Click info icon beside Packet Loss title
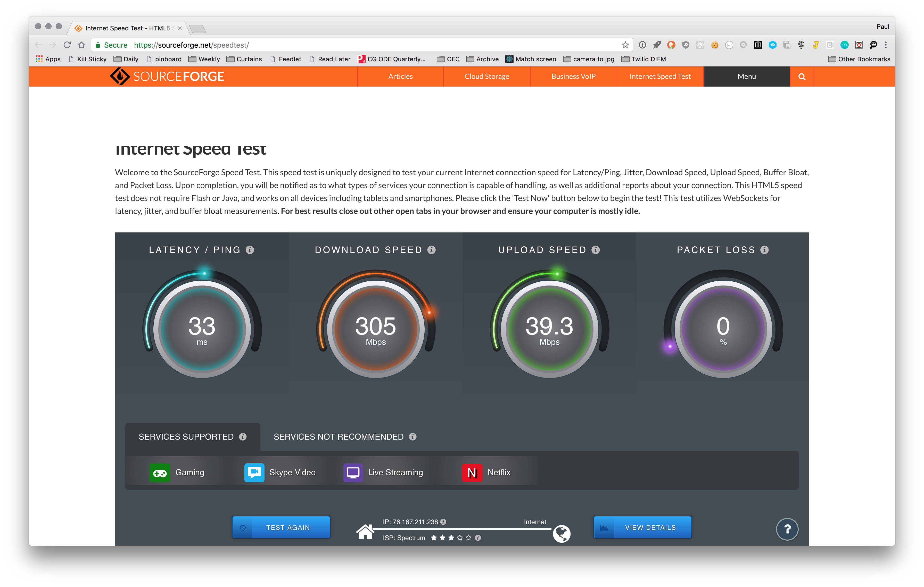This screenshot has width=924, height=587. point(764,250)
